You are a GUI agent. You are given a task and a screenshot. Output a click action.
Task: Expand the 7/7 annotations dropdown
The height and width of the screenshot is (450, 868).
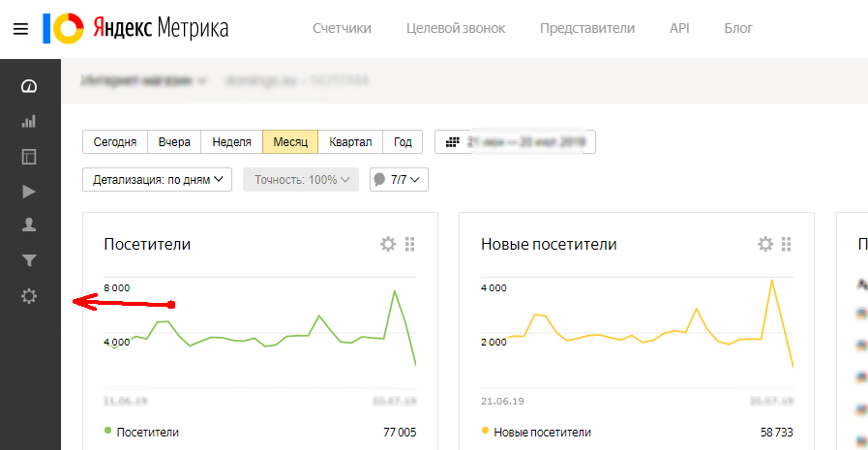coord(399,179)
